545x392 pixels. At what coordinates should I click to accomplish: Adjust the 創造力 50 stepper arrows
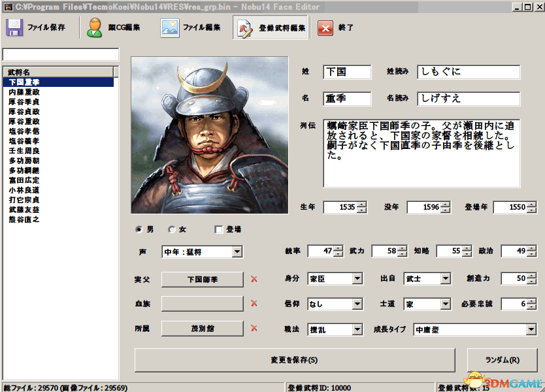[531, 278]
